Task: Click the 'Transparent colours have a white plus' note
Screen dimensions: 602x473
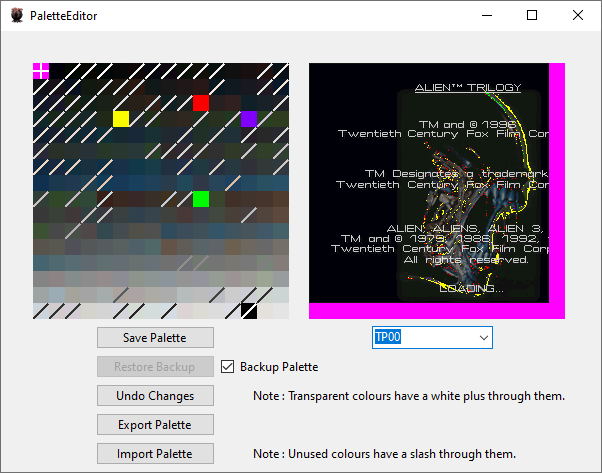Action: [x=409, y=396]
